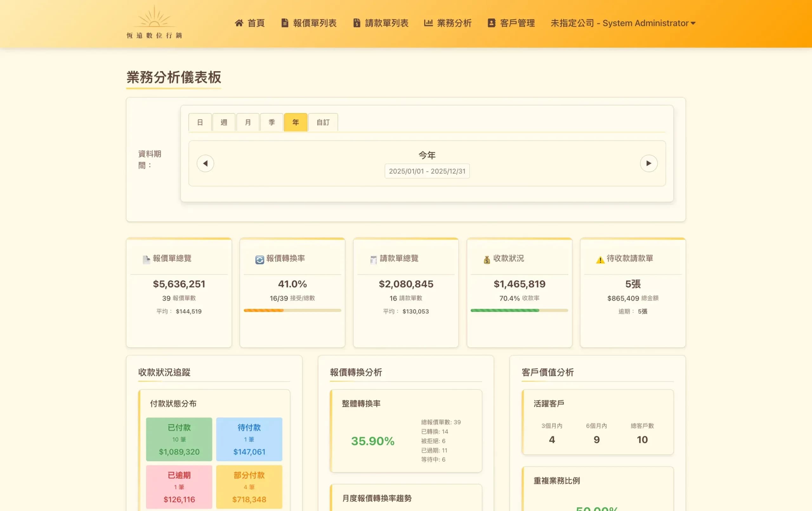Click the 收款狀況 money bag icon

pyautogui.click(x=487, y=259)
